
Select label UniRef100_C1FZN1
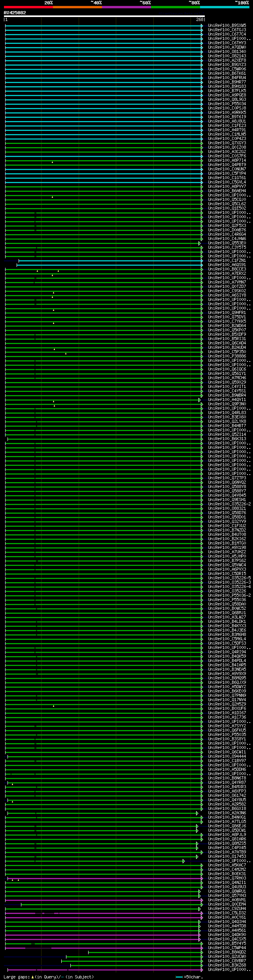coord(227,261)
